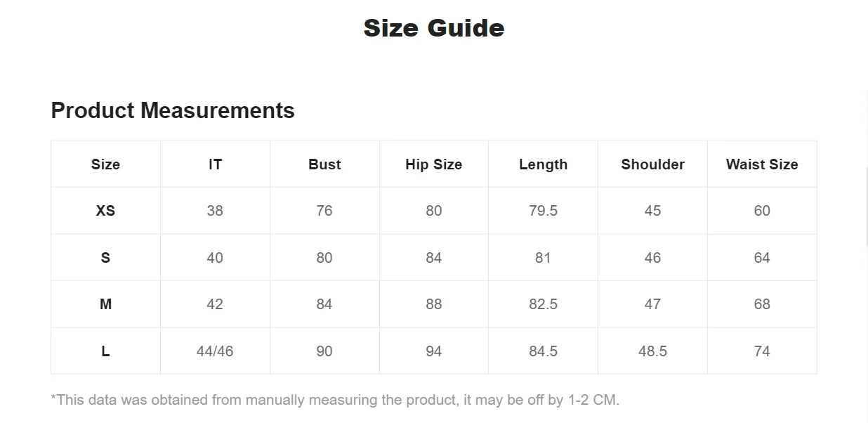Select the 79.5 length cell
Screen dimensions: 868x423
[543, 211]
